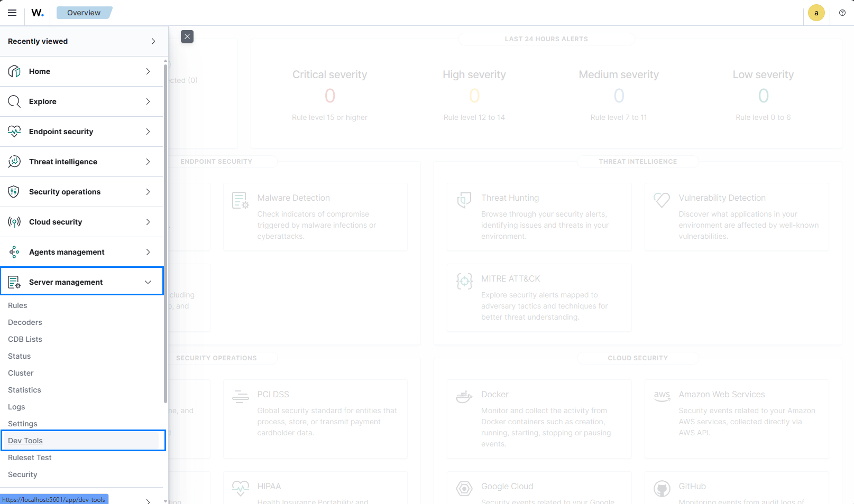Open the Dev Tools menu entry
Viewport: 854px width, 504px height.
pos(25,440)
